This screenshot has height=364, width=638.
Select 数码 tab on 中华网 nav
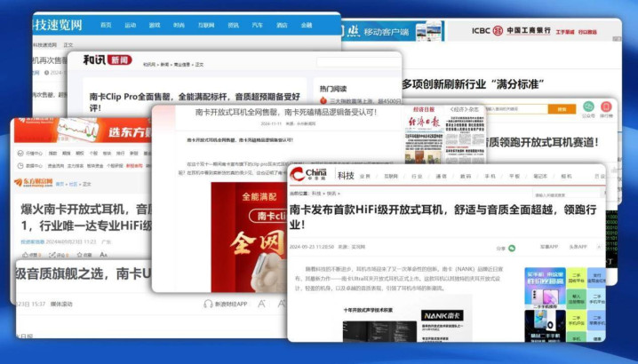pos(466,177)
